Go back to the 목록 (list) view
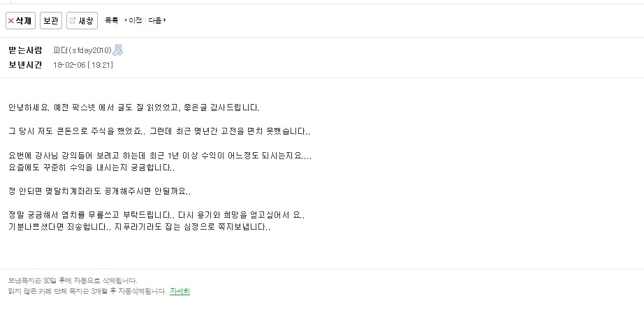The image size is (644, 312). coord(112,21)
